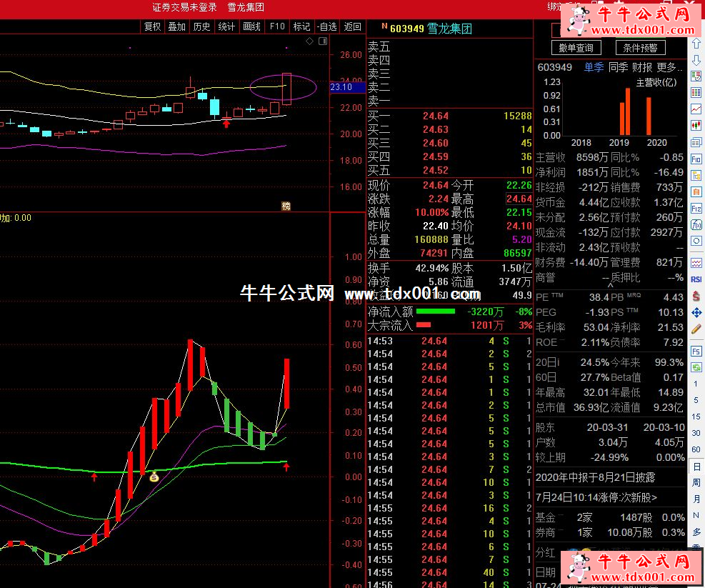
Task: Open the 复权 adjustment menu
Action: [x=152, y=26]
